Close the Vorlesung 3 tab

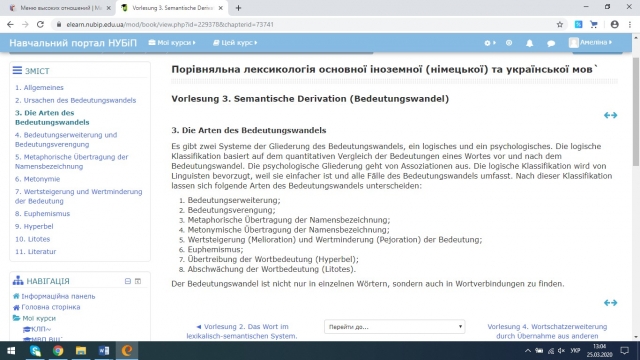coord(220,8)
